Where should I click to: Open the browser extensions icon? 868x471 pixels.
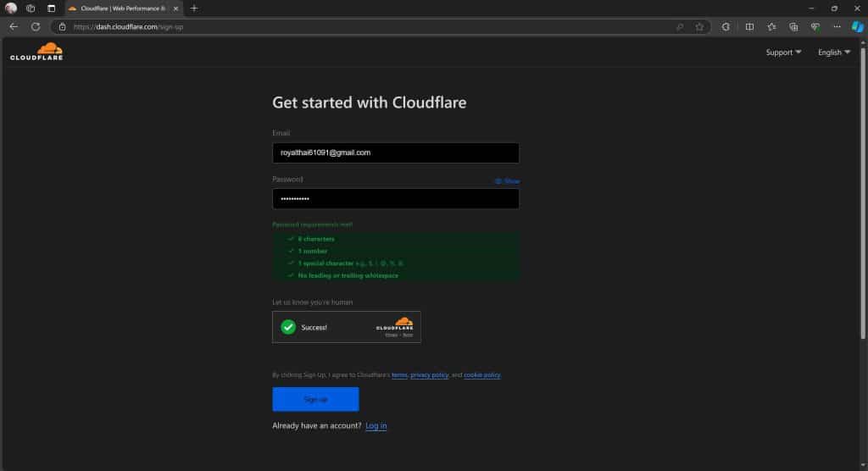point(726,26)
